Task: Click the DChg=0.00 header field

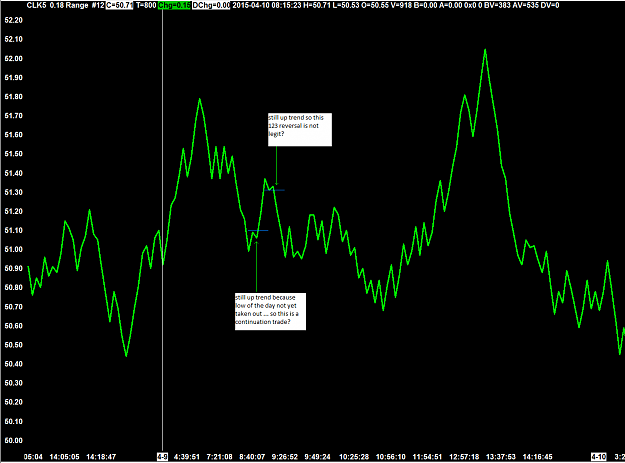Action: [211, 5]
